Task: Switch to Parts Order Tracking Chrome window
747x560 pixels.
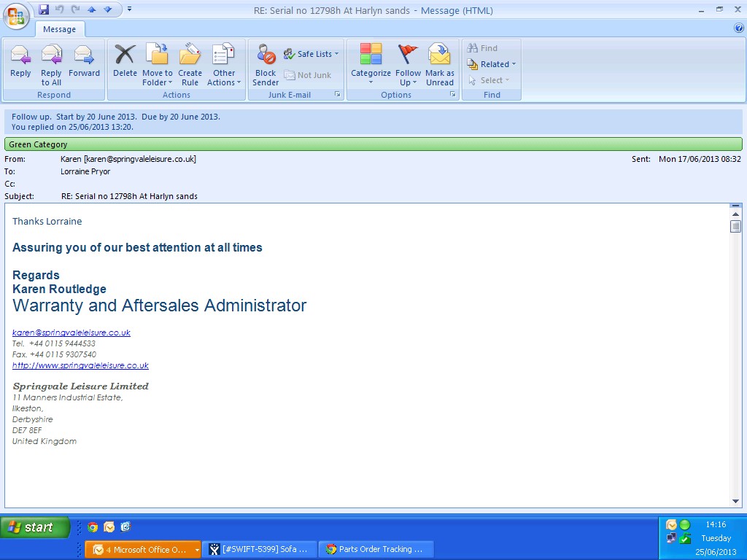Action: pos(376,549)
